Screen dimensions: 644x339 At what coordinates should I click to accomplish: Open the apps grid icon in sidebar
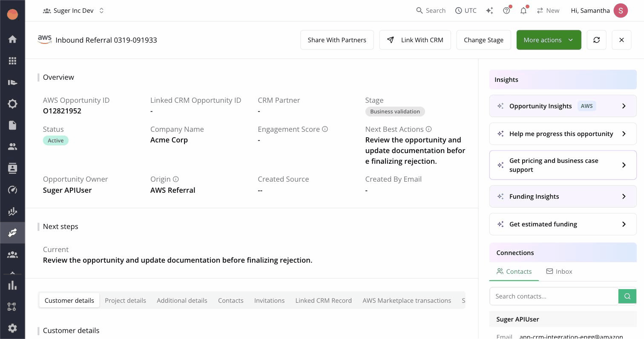(12, 61)
